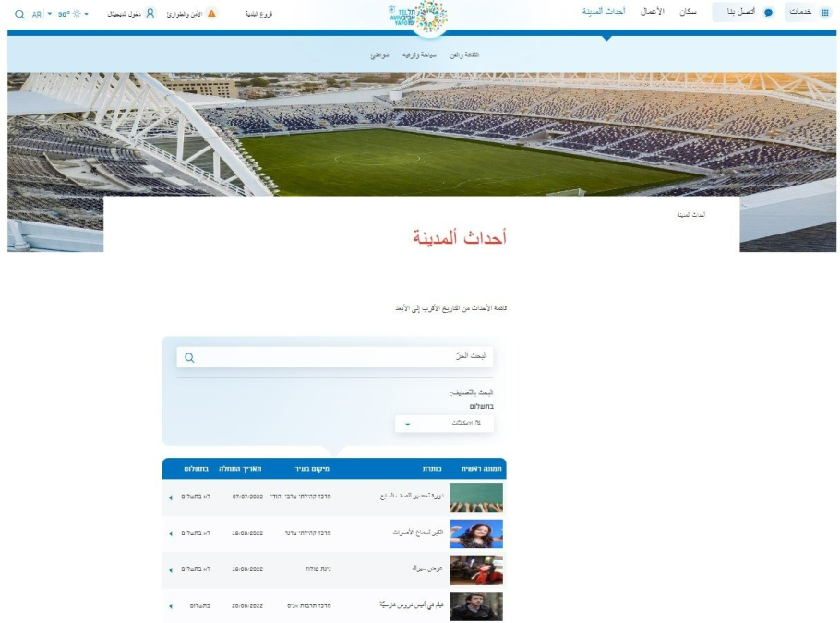Click the magnifier inside the free search box
Screen dimensions: 840x623
tap(189, 357)
